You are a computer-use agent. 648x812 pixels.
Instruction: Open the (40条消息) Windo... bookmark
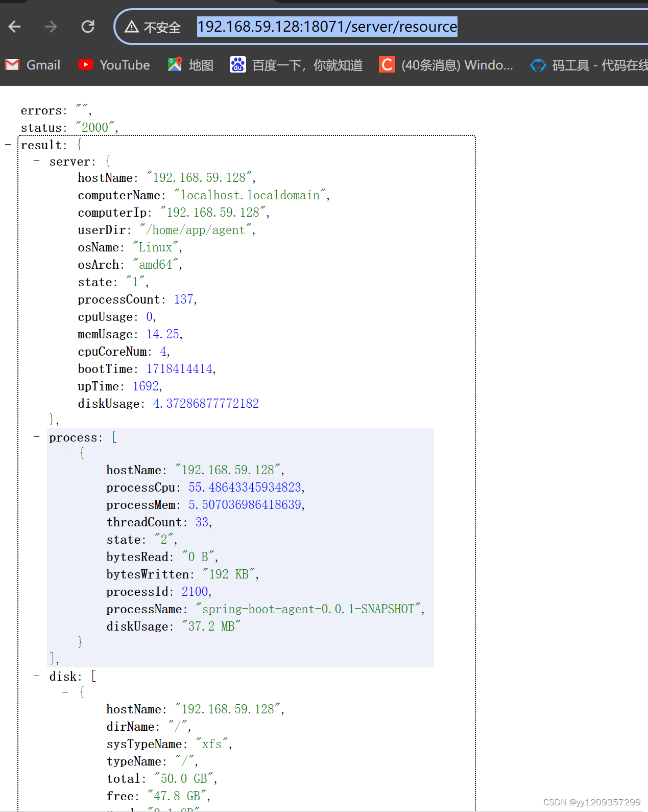pyautogui.click(x=446, y=65)
